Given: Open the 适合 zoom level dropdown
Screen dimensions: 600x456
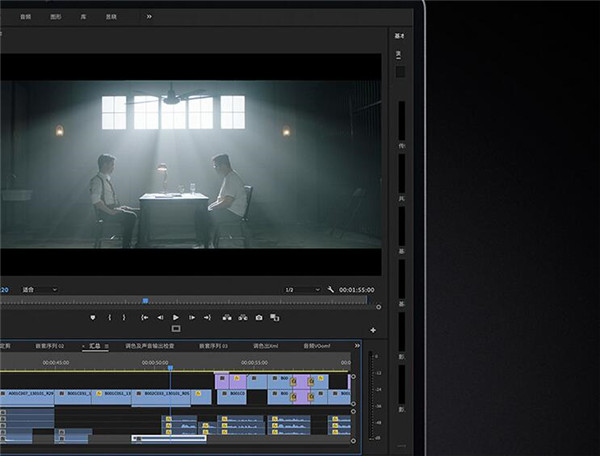Looking at the screenshot, I should [x=39, y=290].
